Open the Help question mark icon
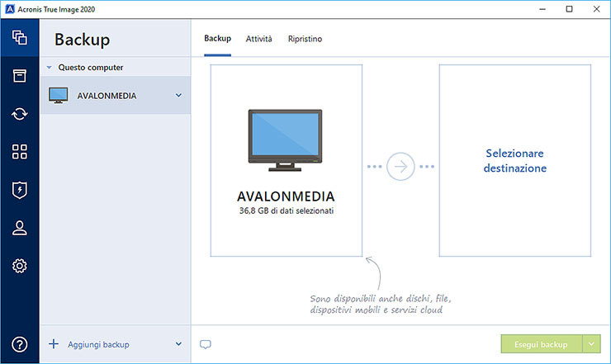Screen dimensions: 611x364 pos(20,344)
